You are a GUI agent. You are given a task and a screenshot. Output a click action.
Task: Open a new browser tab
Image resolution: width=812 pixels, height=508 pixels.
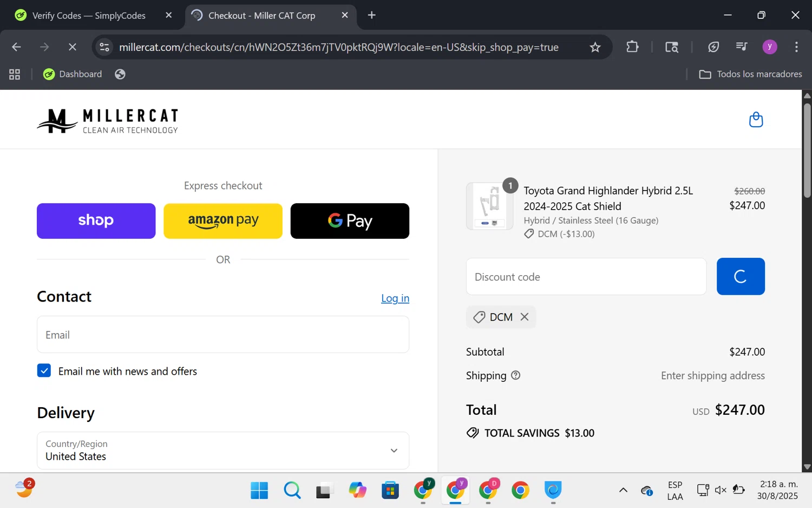point(371,15)
